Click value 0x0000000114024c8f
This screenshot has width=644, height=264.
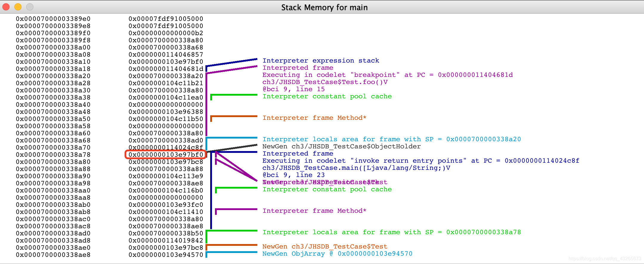click(166, 147)
